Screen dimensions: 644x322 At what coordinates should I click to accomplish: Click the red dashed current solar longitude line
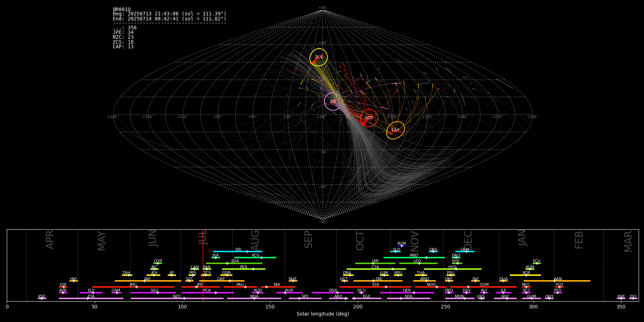click(x=203, y=265)
